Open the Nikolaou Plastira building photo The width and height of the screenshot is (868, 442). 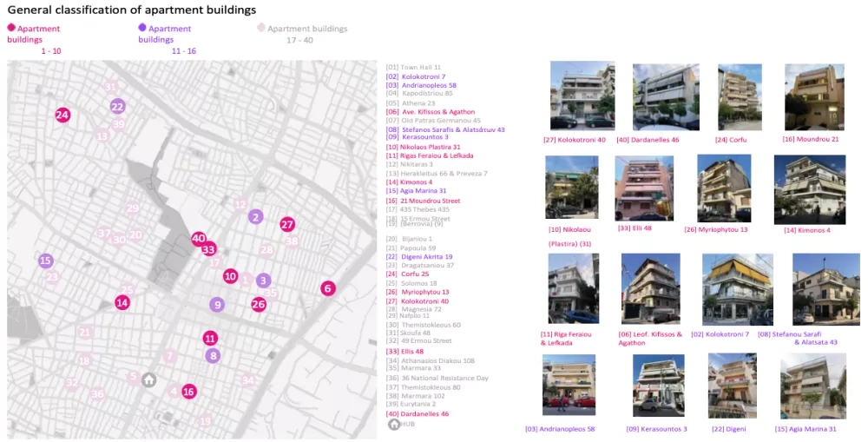coord(572,187)
